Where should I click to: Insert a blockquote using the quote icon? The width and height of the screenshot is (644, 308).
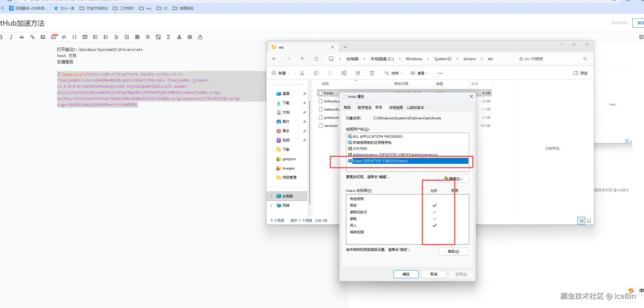pyautogui.click(x=22, y=37)
